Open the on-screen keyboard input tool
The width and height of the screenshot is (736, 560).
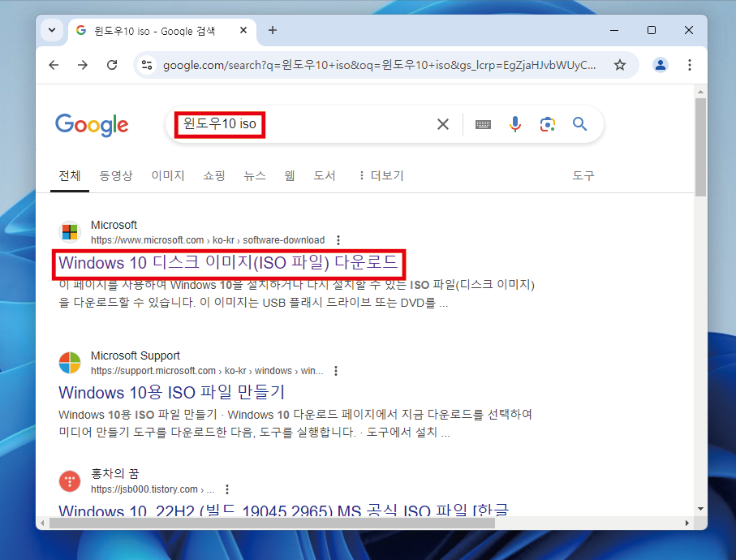pos(483,124)
